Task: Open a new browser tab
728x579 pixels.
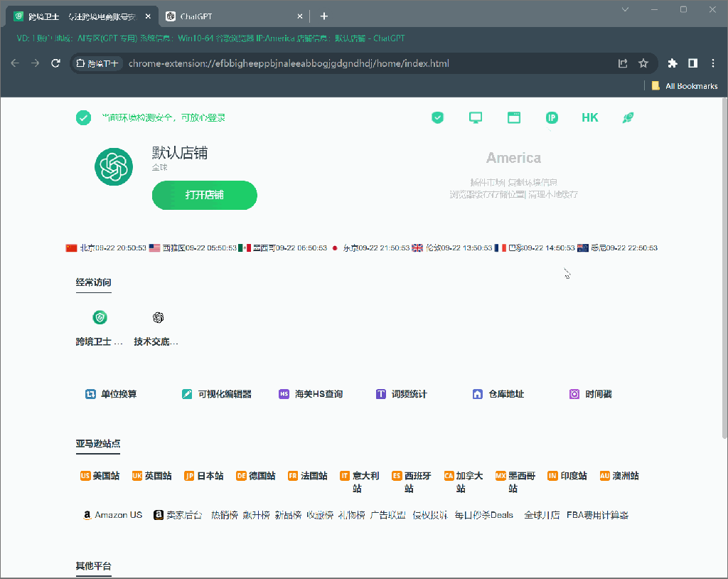Action: point(324,16)
